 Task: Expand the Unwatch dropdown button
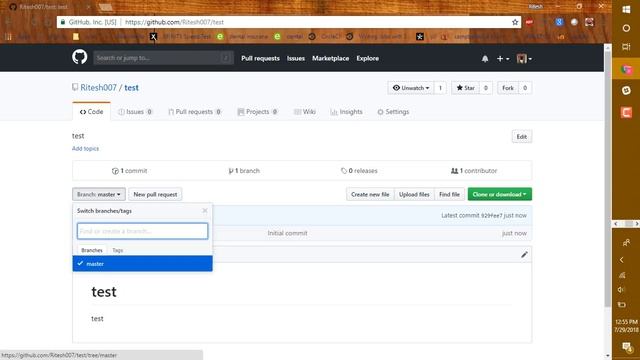tap(411, 88)
